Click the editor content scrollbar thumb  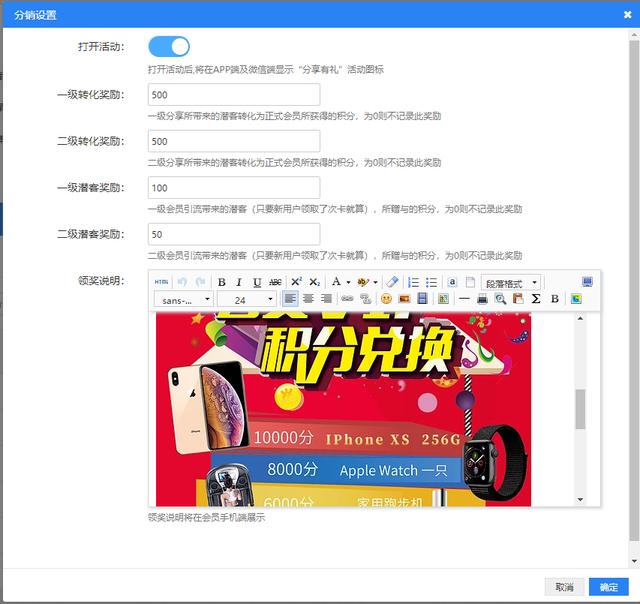(580, 409)
